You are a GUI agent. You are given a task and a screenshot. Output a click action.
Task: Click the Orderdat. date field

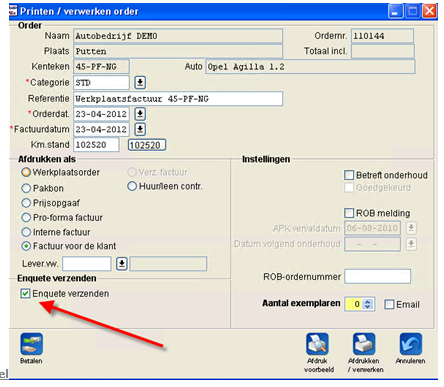click(101, 114)
